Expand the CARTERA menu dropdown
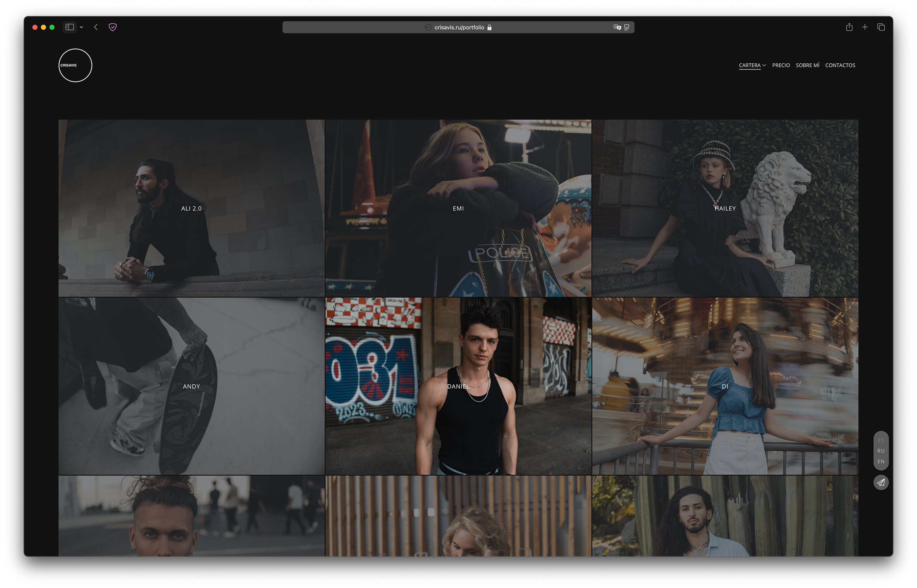 (752, 65)
